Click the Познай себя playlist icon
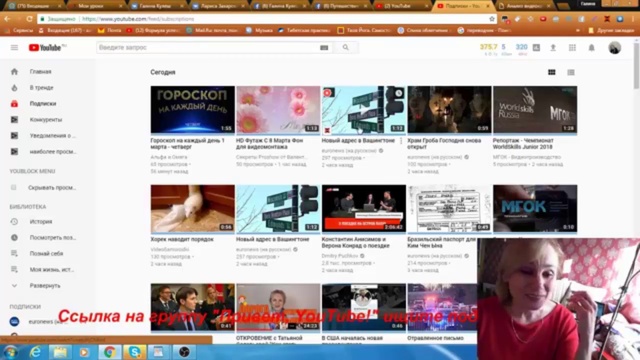640x360 pixels. coord(14,253)
